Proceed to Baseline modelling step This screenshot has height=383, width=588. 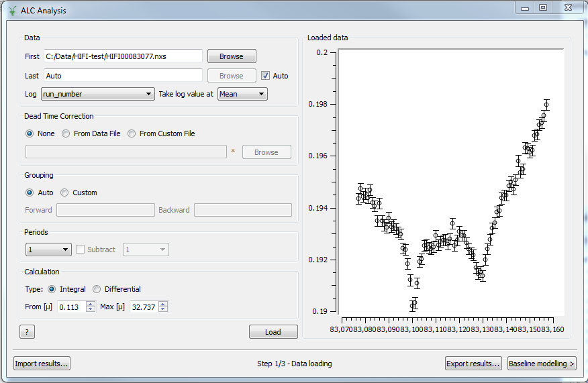[542, 364]
